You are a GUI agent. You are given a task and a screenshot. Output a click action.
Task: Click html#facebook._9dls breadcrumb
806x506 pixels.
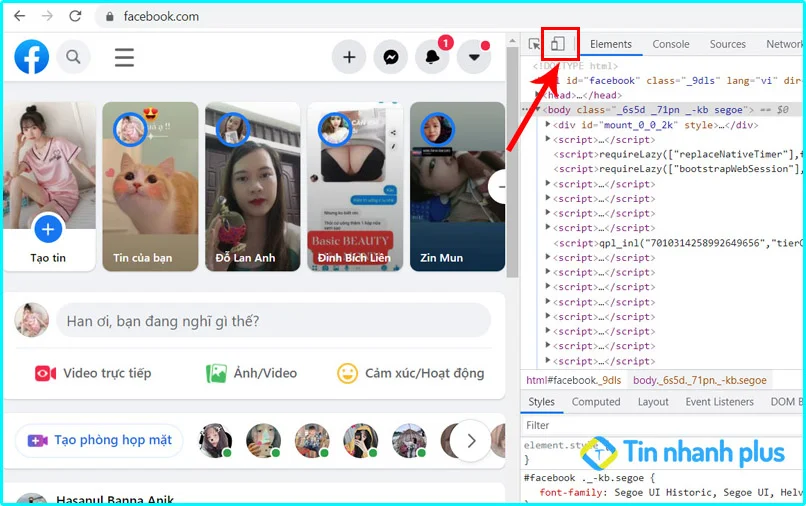[573, 381]
